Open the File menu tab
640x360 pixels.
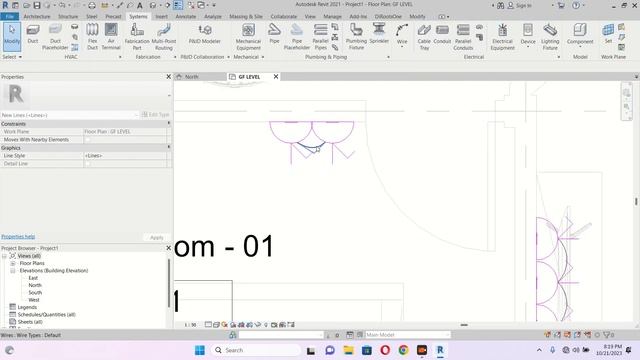9,16
